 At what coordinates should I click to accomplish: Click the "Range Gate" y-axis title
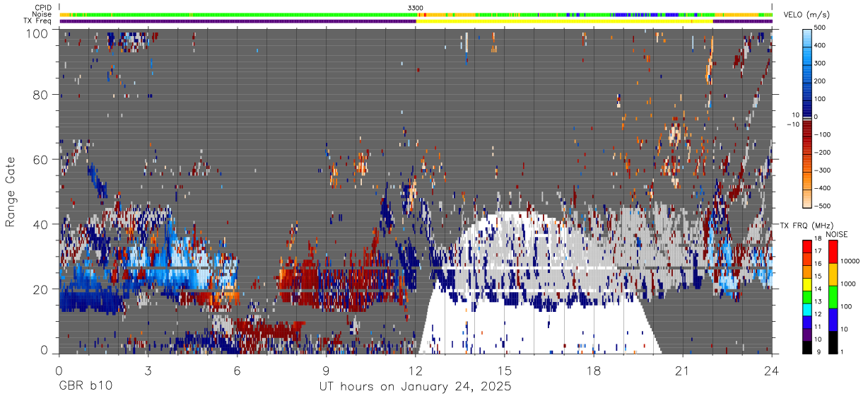pos(11,192)
